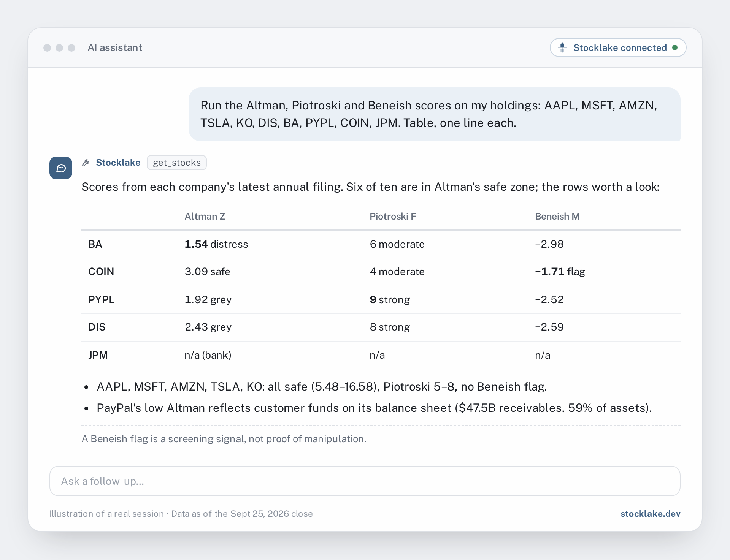
Task: Click the 1.54 distress Altman value
Action: point(216,244)
